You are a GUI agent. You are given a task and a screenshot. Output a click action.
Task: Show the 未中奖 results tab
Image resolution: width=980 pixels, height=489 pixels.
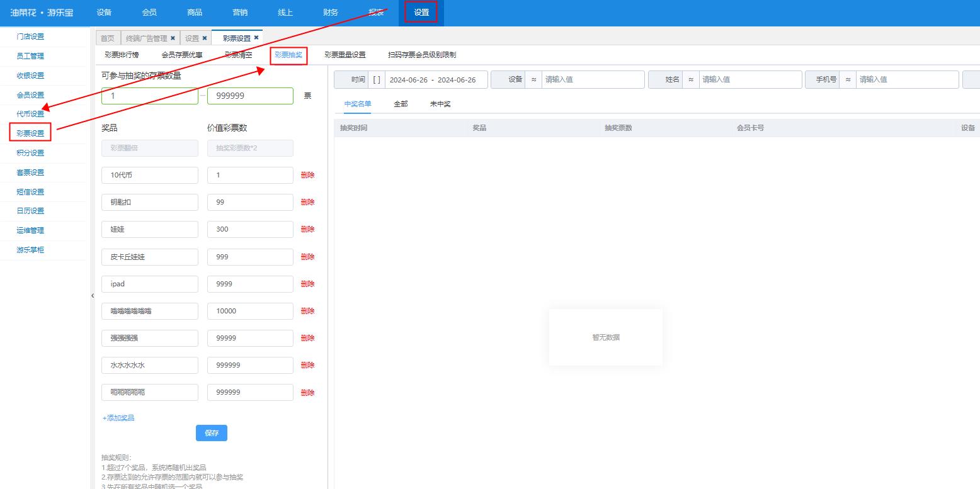coord(440,104)
